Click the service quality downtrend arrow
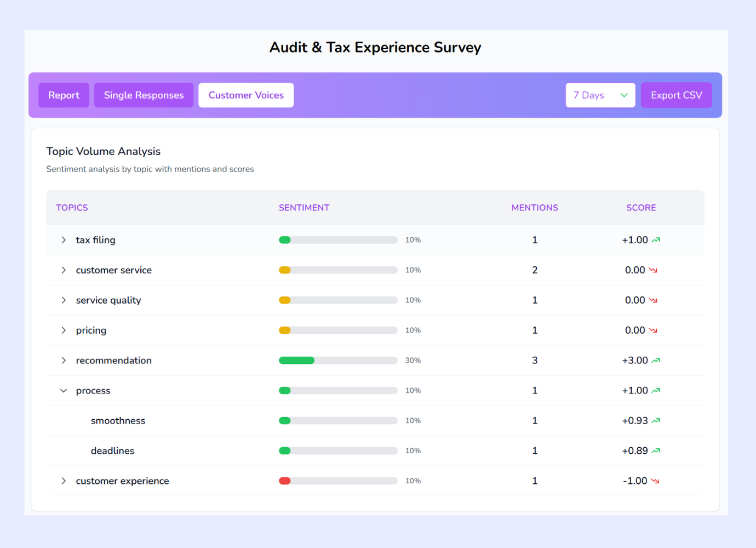Viewport: 756px width, 548px height. tap(653, 300)
